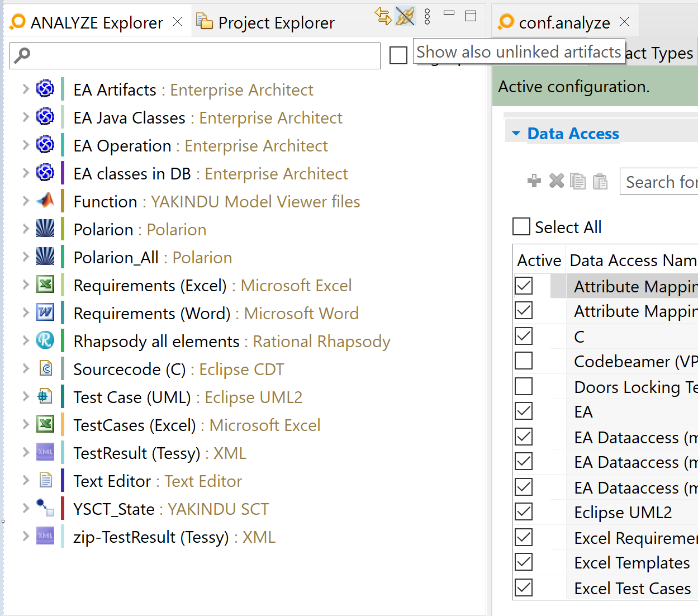The image size is (698, 616).
Task: Close the ANALYZE Explorer tab
Action: tap(177, 22)
